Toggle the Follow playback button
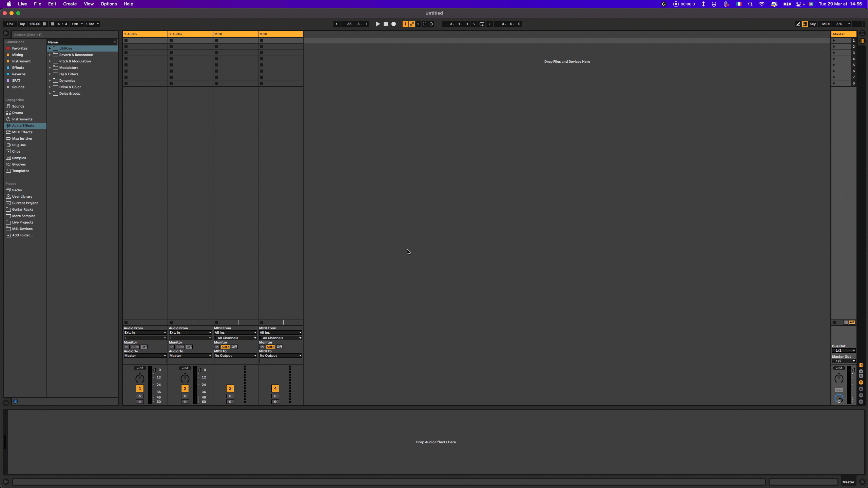The height and width of the screenshot is (488, 868). [337, 24]
